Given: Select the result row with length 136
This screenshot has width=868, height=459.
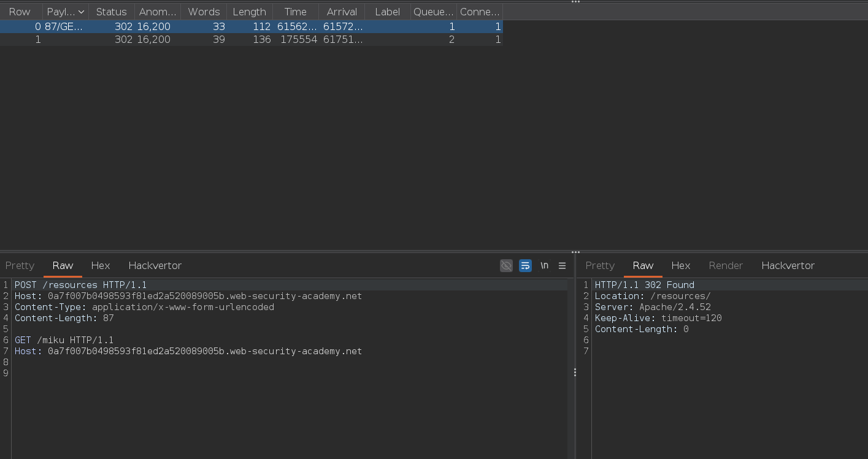Looking at the screenshot, I should (251, 39).
